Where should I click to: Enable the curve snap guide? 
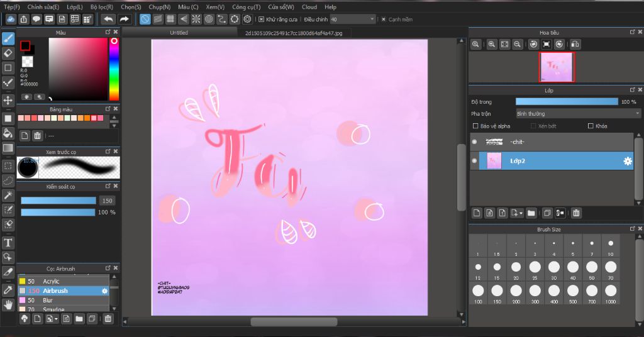222,19
